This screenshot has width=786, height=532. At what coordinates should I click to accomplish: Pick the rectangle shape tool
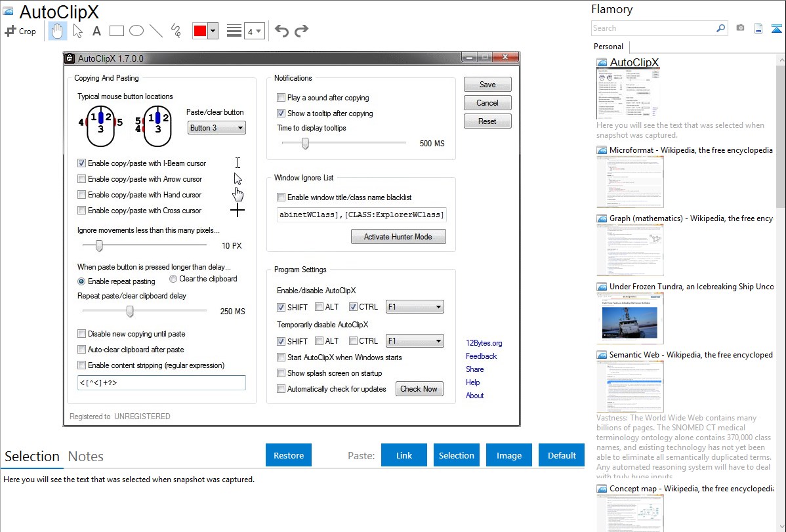coord(116,31)
